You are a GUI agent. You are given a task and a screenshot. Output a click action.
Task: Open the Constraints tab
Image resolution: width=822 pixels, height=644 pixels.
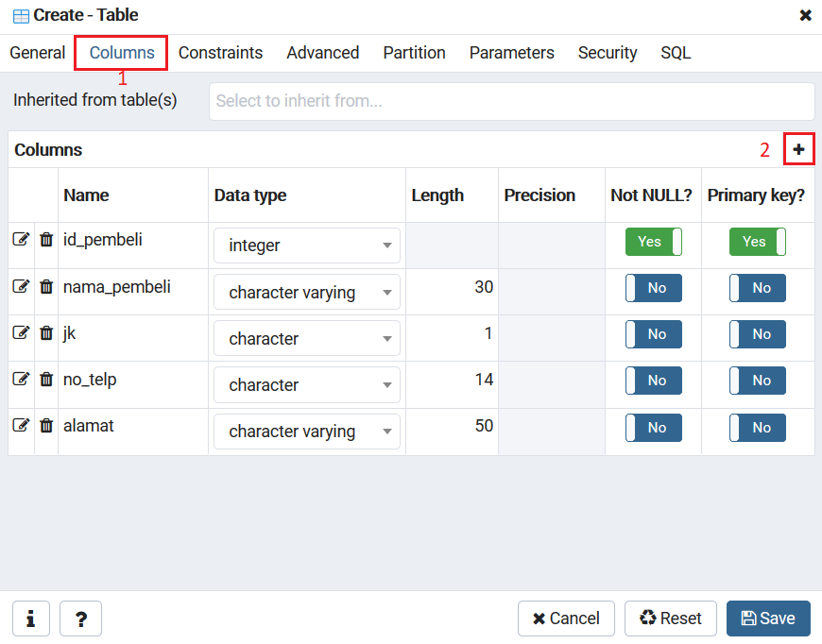click(220, 53)
